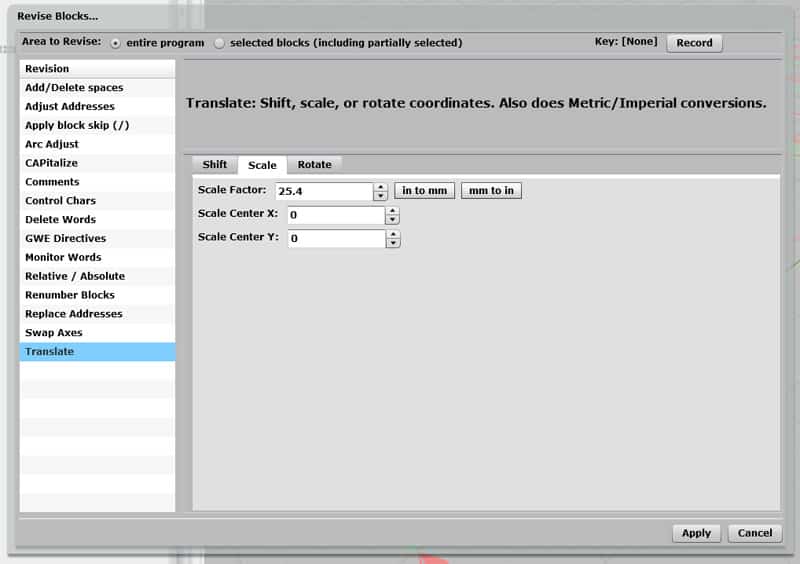
Task: Select the 'entire program' radio button
Action: point(116,43)
